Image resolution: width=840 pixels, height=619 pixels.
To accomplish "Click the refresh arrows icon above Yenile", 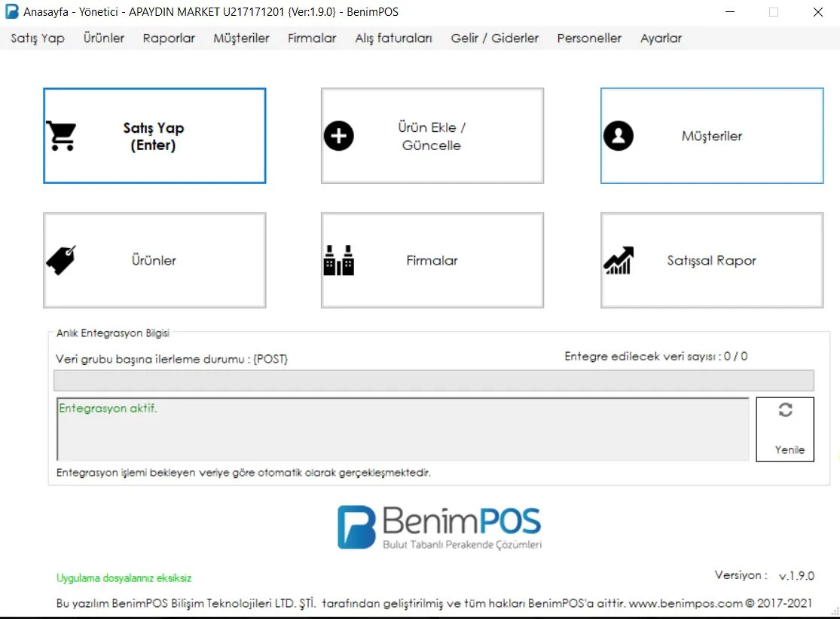I will (x=785, y=410).
